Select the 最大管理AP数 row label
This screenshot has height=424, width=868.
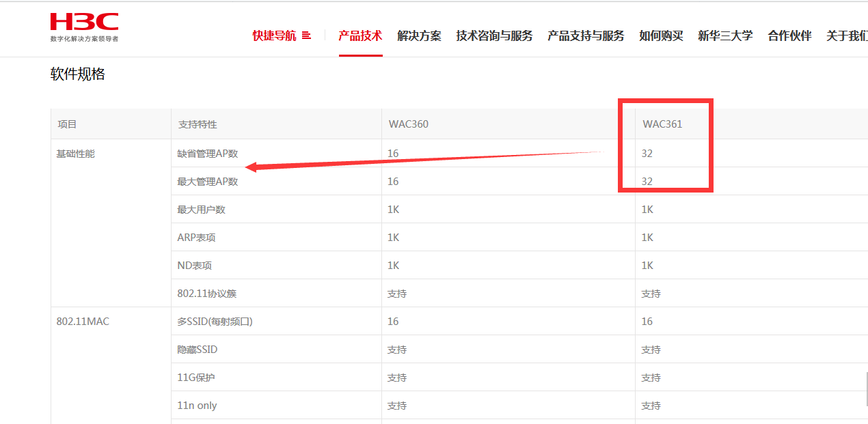208,182
